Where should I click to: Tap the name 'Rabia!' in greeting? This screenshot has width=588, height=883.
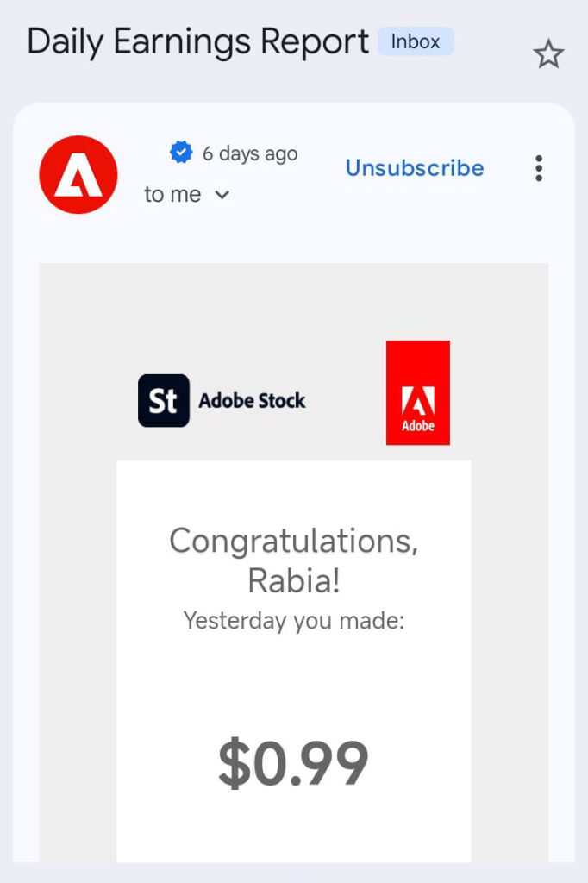pos(293,581)
